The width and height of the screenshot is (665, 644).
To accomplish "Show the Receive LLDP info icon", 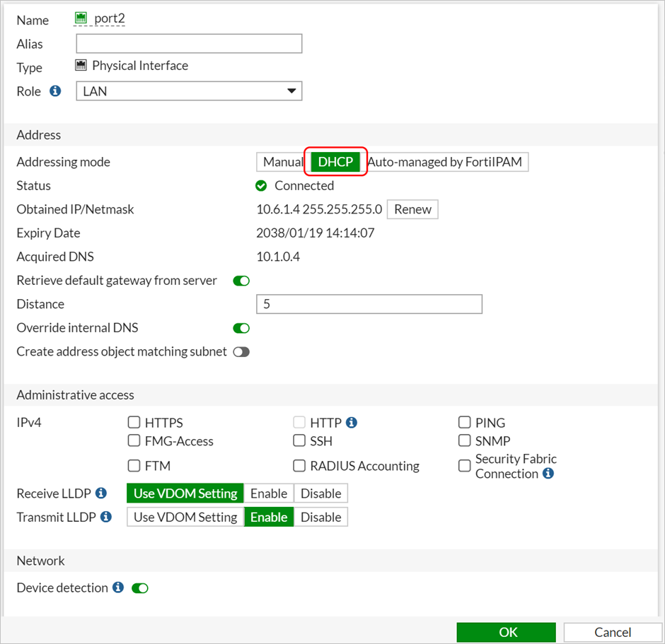I will [101, 493].
